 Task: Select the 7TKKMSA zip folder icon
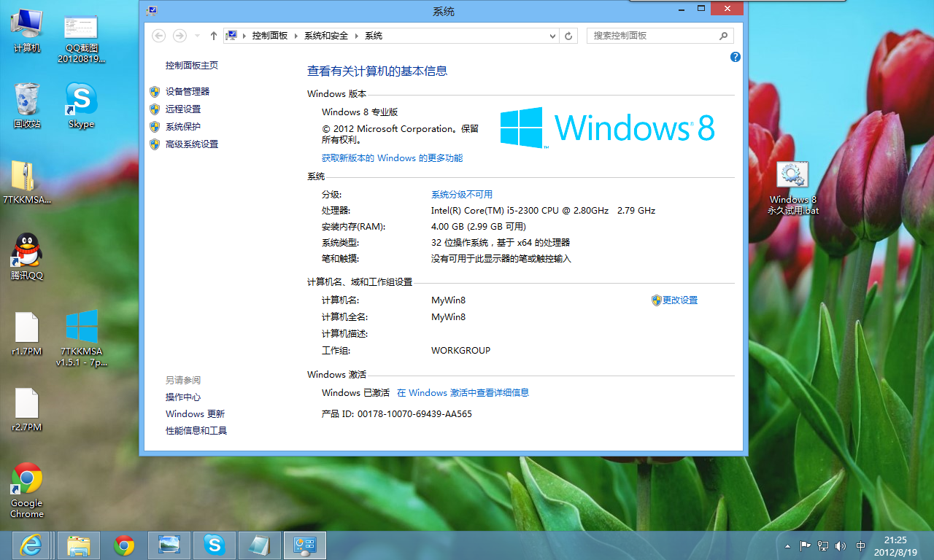pos(27,182)
